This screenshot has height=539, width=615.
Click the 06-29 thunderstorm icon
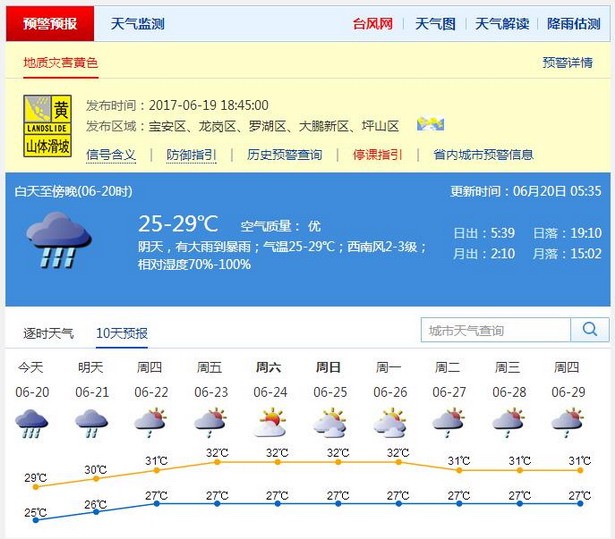pos(567,423)
